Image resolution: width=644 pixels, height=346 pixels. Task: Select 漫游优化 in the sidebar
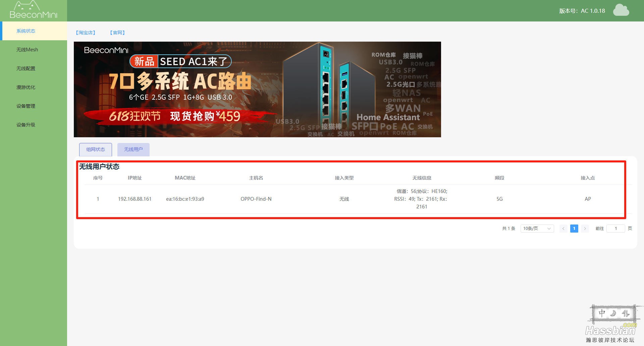[34, 87]
